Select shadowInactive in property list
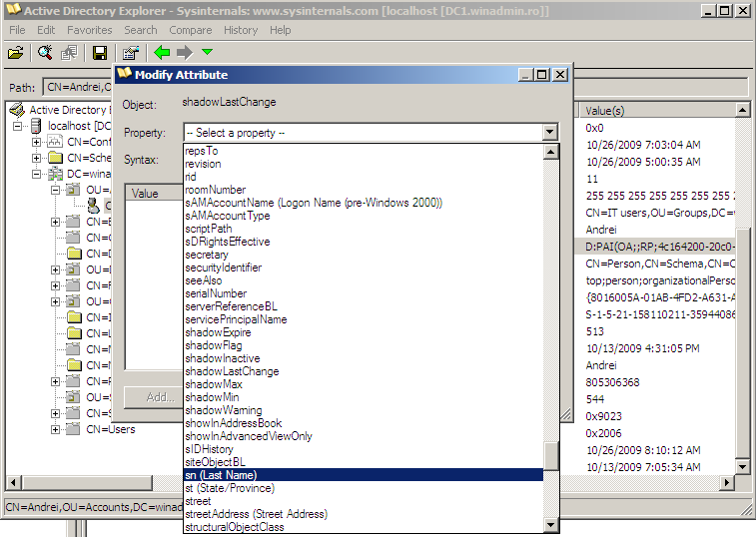Image resolution: width=756 pixels, height=537 pixels. coord(364,359)
